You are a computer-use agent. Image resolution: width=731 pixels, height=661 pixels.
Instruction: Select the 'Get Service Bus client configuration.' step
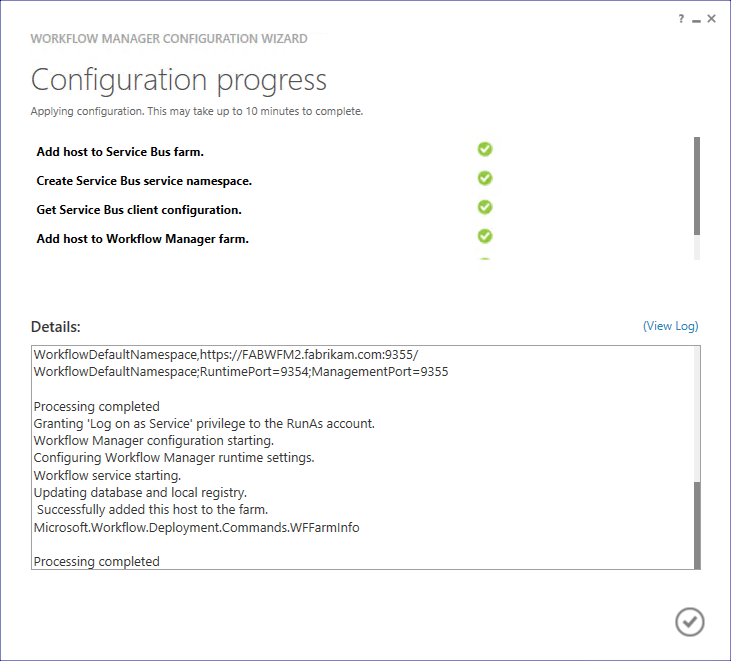tap(139, 210)
